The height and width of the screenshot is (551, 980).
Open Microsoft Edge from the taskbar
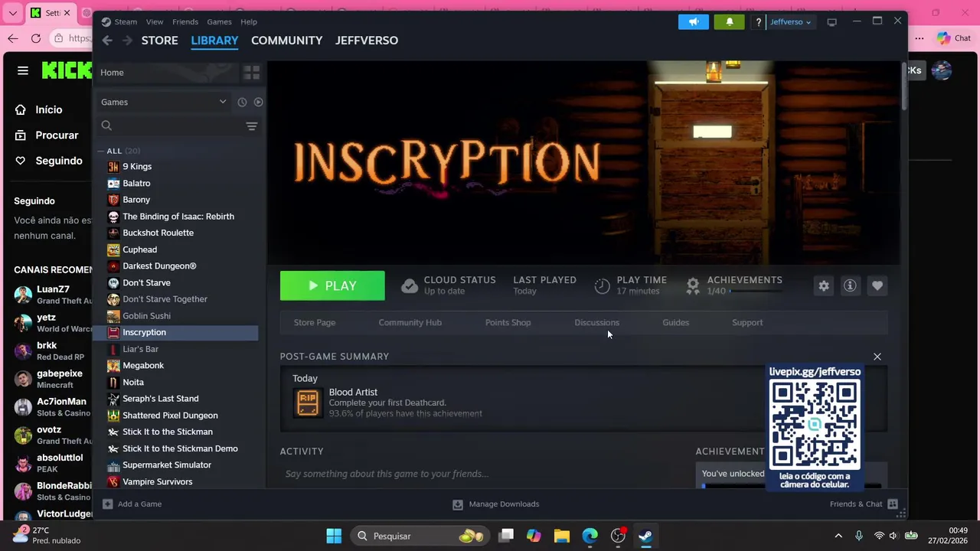click(x=590, y=536)
